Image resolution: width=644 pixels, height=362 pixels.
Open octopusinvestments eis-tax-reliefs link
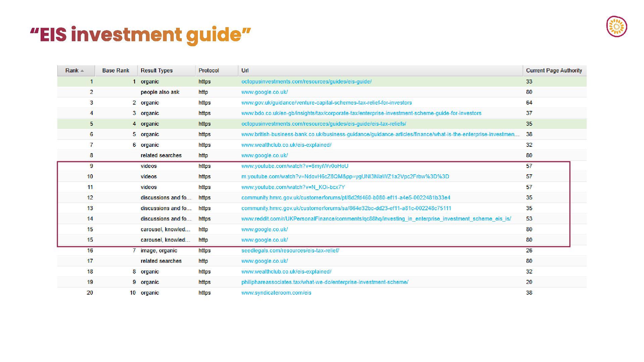[323, 124]
